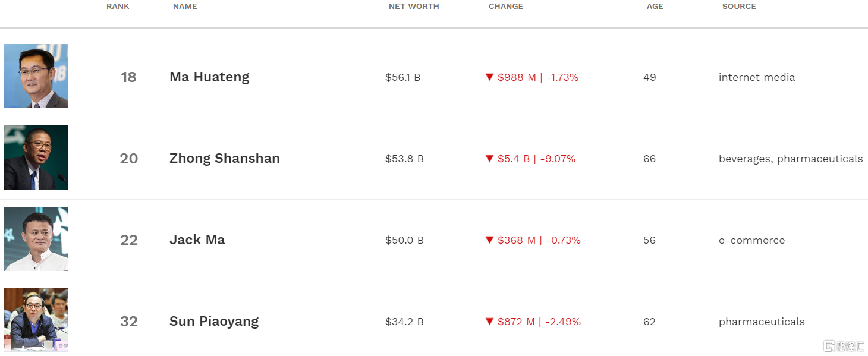Viewport: 868px width, 356px height.
Task: Open the Ma Huateng name link
Action: [209, 77]
